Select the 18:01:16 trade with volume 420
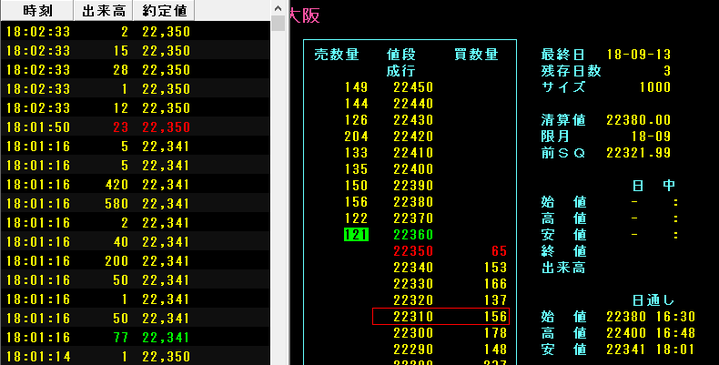 (x=135, y=184)
